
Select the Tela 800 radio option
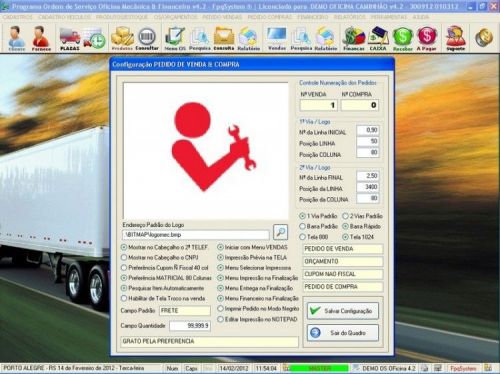[x=314, y=237]
